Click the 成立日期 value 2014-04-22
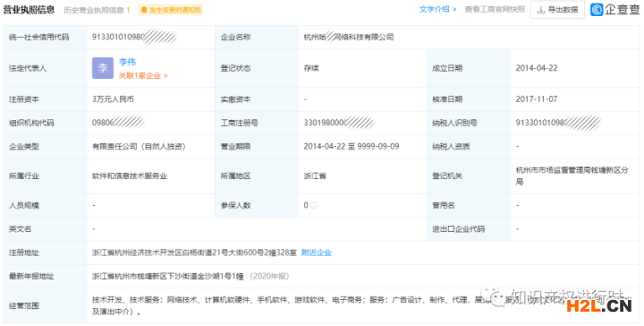This screenshot has width=644, height=326. [x=537, y=68]
